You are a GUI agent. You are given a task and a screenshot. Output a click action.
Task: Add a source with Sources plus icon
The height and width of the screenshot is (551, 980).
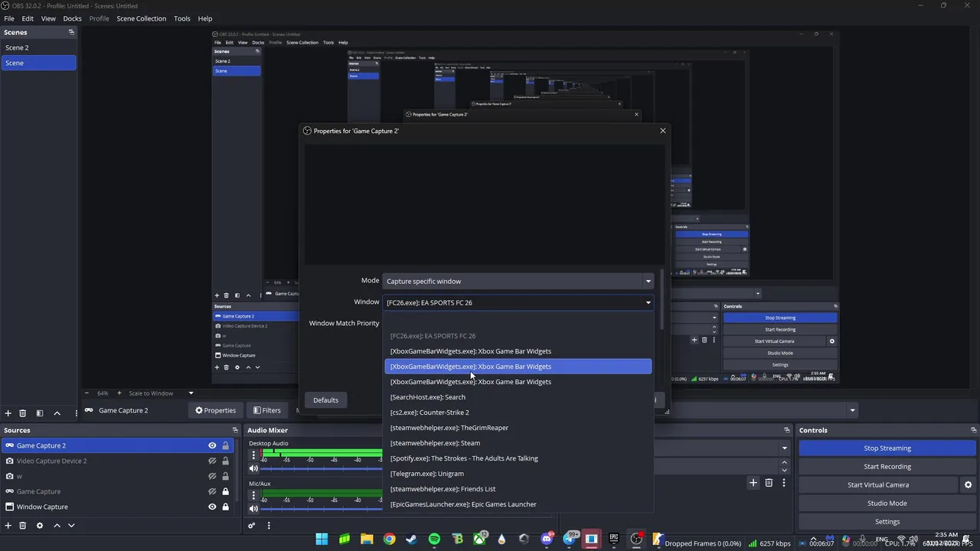pyautogui.click(x=8, y=526)
